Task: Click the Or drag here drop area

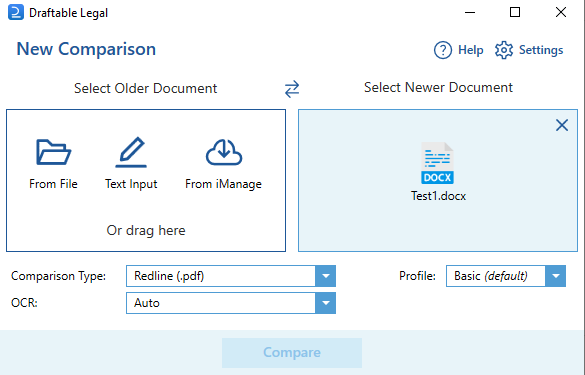Action: coord(146,230)
